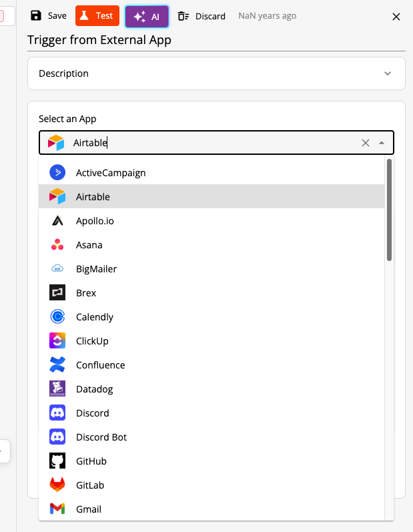Click the Discord logo icon
Viewport: 413px width, 532px height.
[57, 413]
